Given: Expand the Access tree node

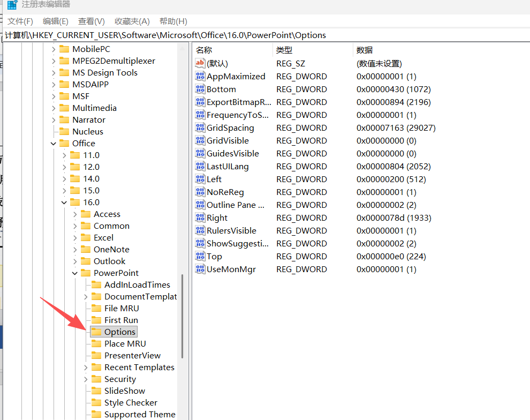Looking at the screenshot, I should [x=75, y=214].
